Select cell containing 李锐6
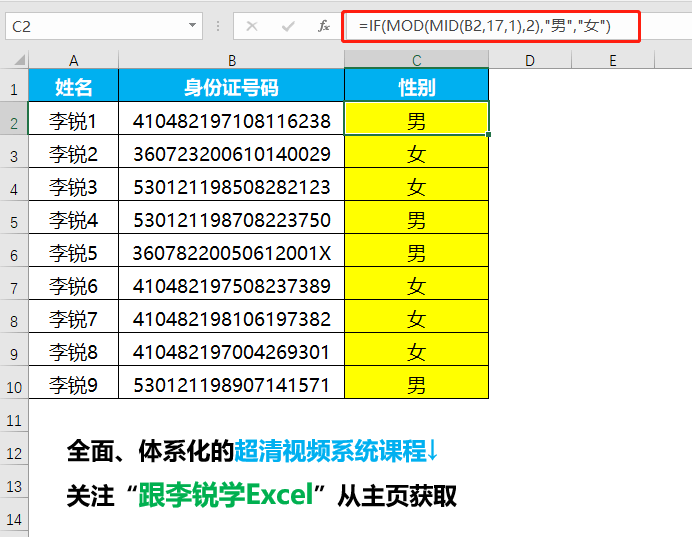Screen dimensions: 692x537 [x=74, y=284]
